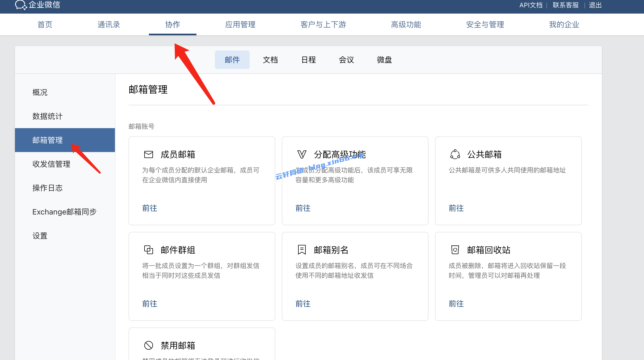This screenshot has width=644, height=360.
Task: Open 数据统计 in the sidebar
Action: pos(65,116)
